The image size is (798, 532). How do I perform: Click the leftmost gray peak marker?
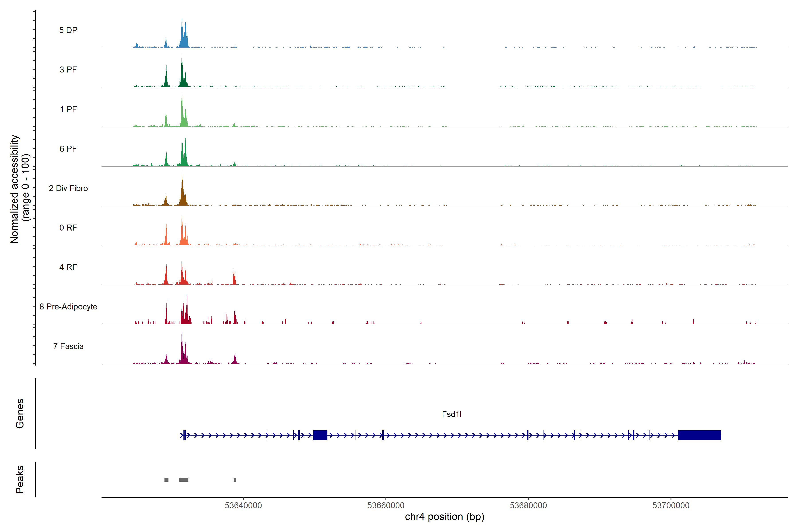point(166,480)
